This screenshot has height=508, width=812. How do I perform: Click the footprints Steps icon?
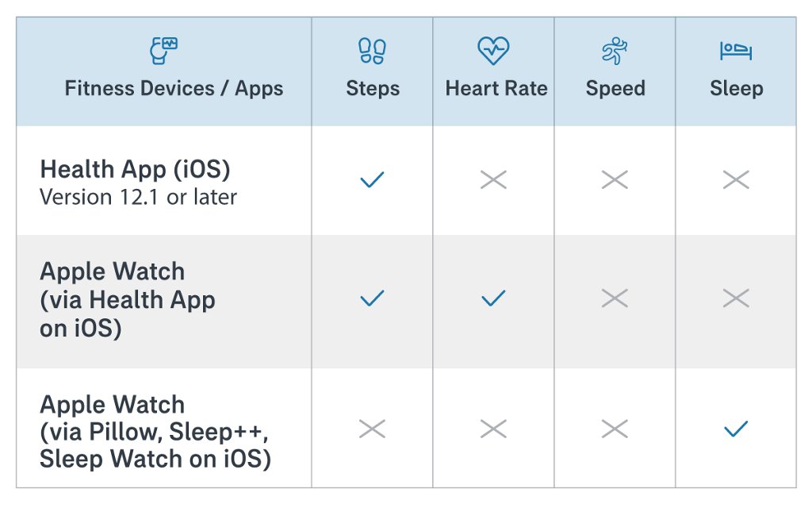[x=372, y=51]
